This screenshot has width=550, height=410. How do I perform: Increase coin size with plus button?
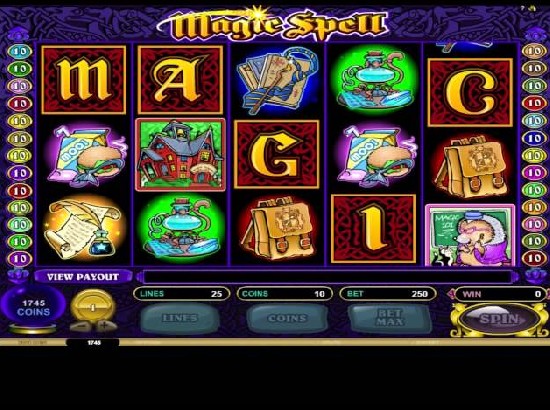[104, 326]
